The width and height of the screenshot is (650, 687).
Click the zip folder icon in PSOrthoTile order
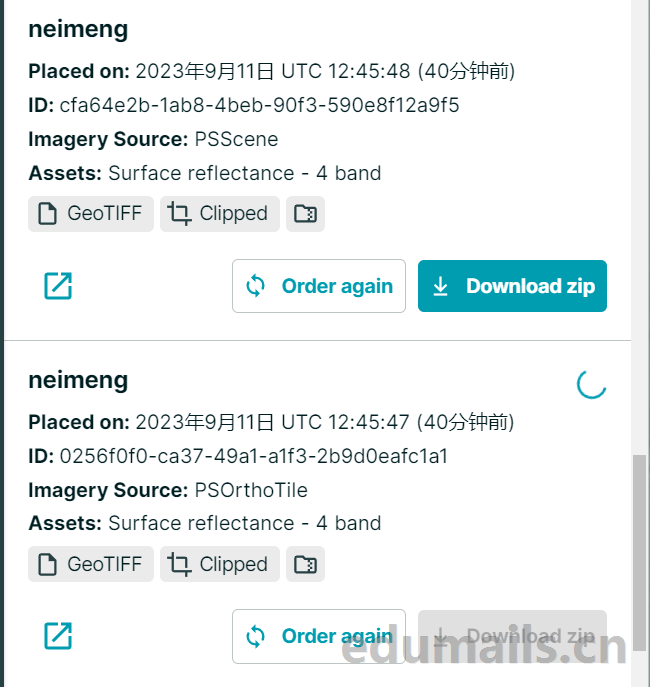305,564
